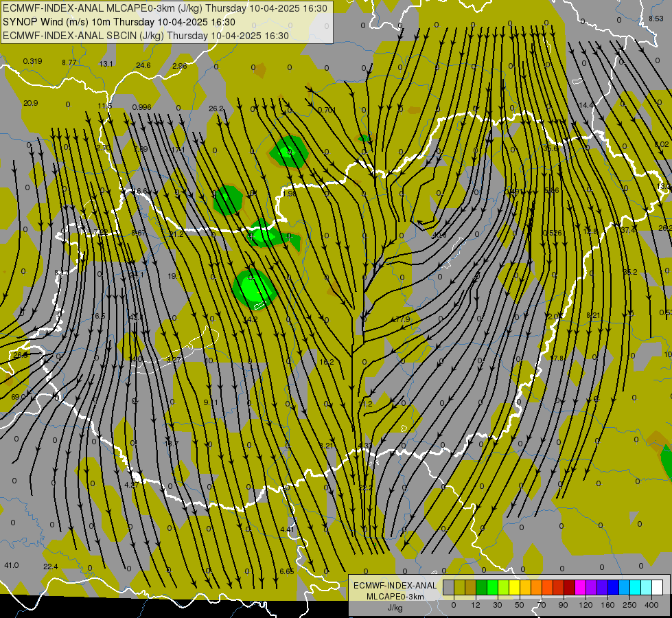672x618 pixels.
Task: Click the pure blue legend swatch
Action: coord(614,588)
